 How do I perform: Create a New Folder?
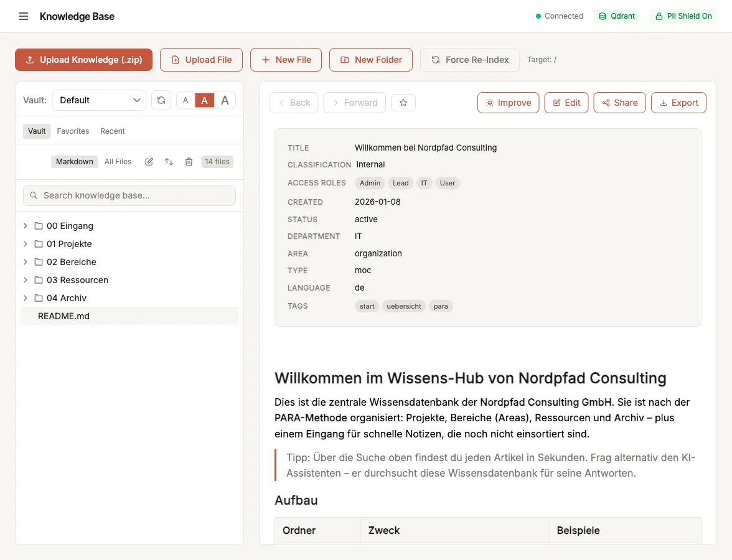tap(371, 60)
